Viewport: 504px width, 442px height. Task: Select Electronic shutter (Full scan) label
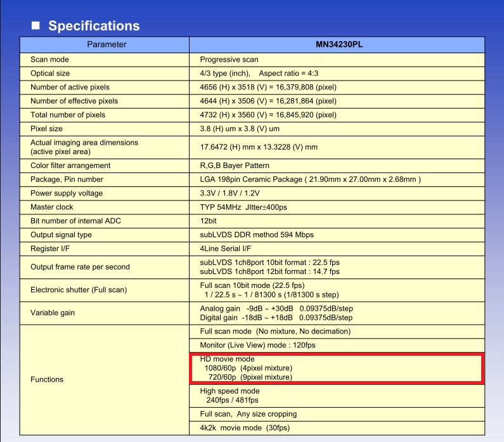pos(79,290)
